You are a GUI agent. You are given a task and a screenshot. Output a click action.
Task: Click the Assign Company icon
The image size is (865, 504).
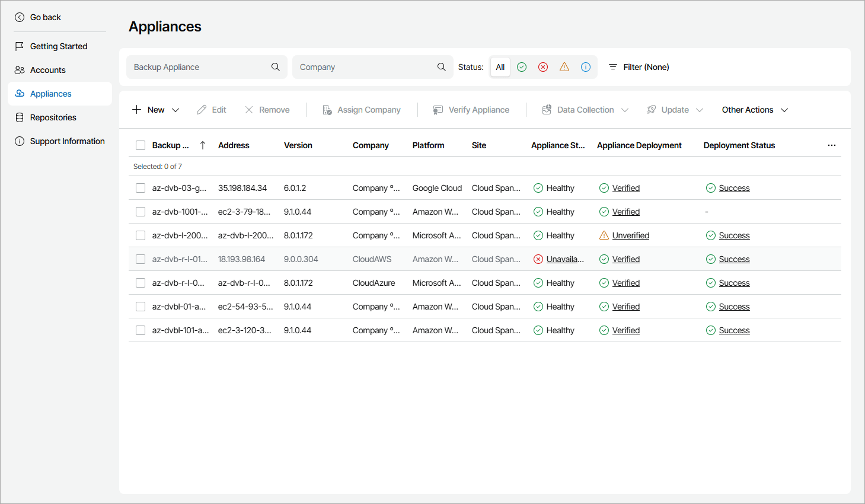pos(326,109)
